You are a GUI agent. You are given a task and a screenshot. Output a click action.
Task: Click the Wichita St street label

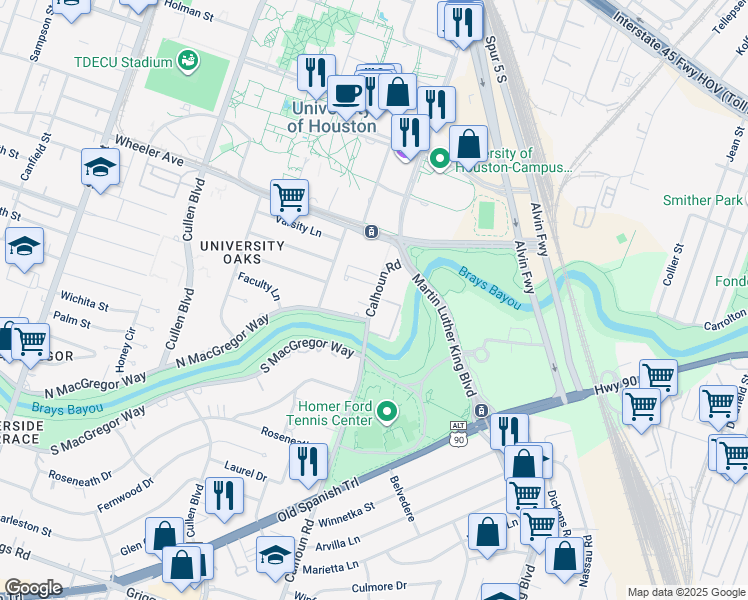point(84,301)
